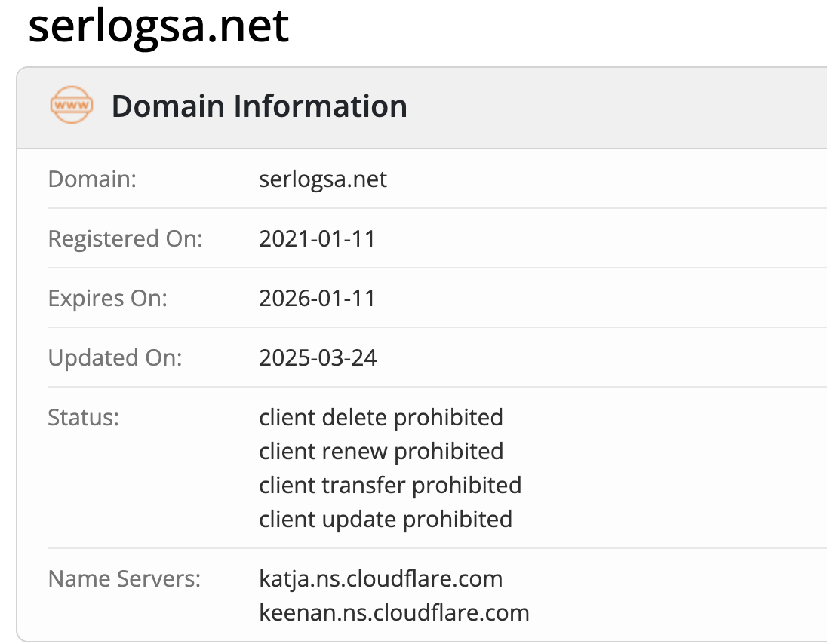Click the serlogsa.net domain value

coord(323,179)
